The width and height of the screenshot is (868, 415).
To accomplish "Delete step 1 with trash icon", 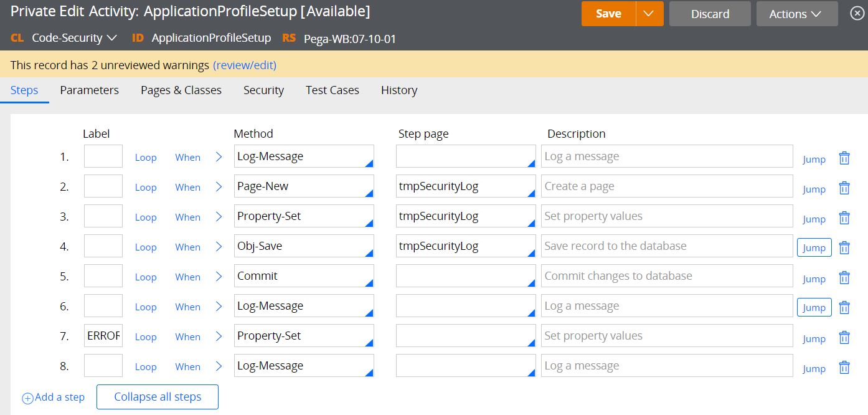I will click(x=844, y=158).
